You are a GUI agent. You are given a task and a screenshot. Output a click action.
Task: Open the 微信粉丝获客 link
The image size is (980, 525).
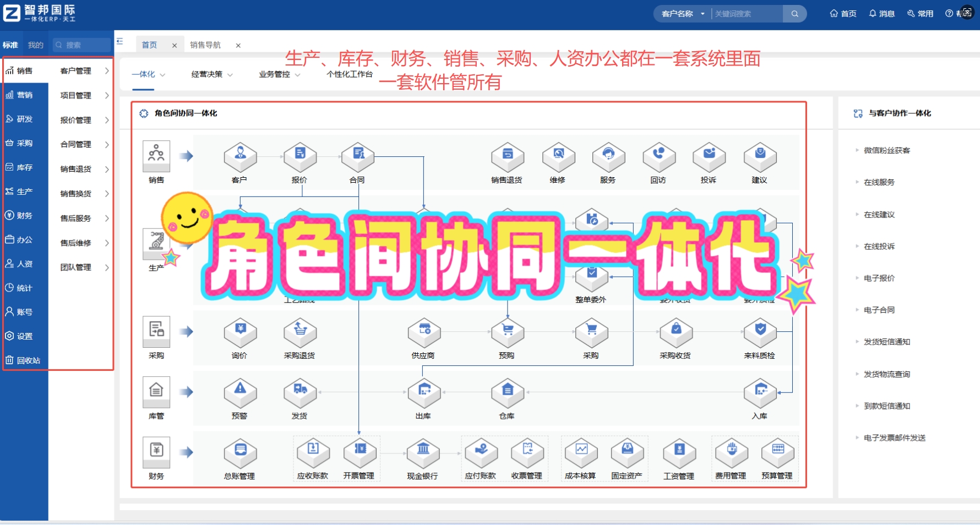(x=886, y=150)
